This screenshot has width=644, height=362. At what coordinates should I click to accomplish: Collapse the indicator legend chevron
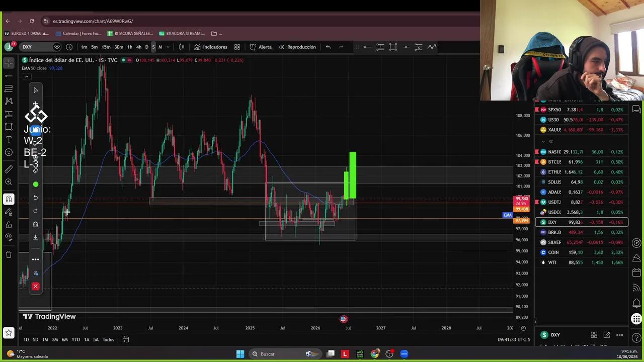26,76
